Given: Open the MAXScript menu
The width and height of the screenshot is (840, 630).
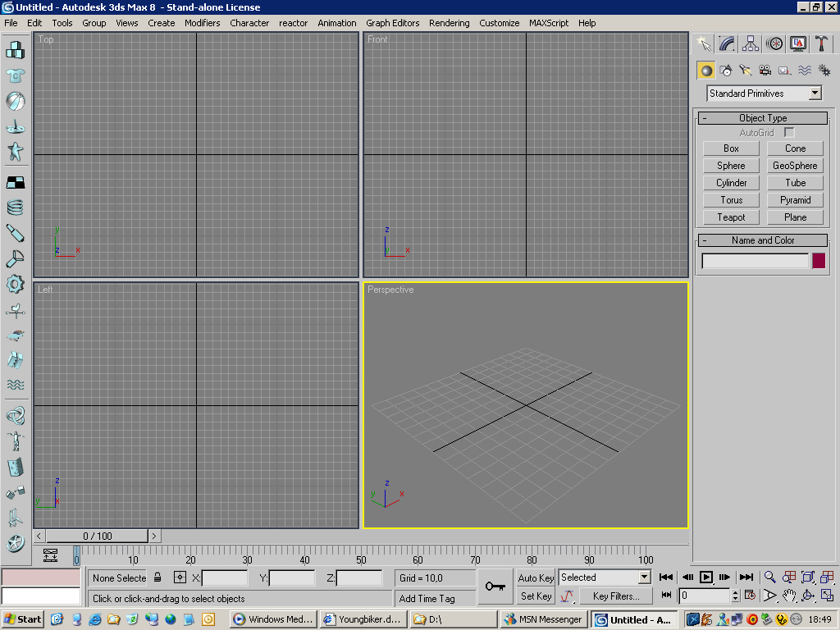Looking at the screenshot, I should 549,23.
